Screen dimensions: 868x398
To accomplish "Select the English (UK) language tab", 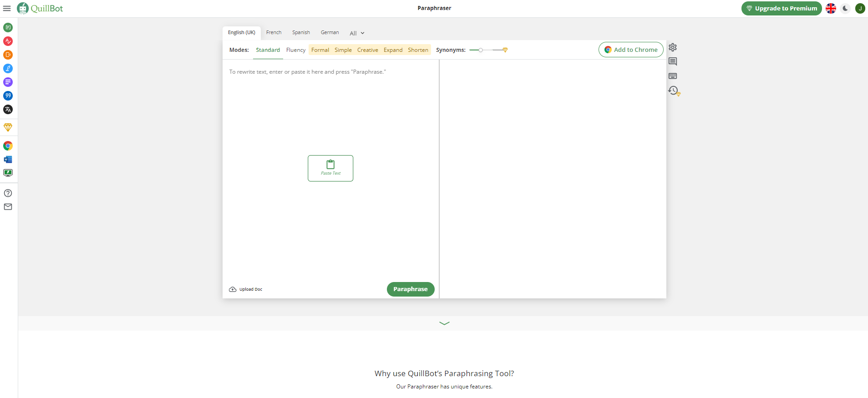I will point(242,33).
